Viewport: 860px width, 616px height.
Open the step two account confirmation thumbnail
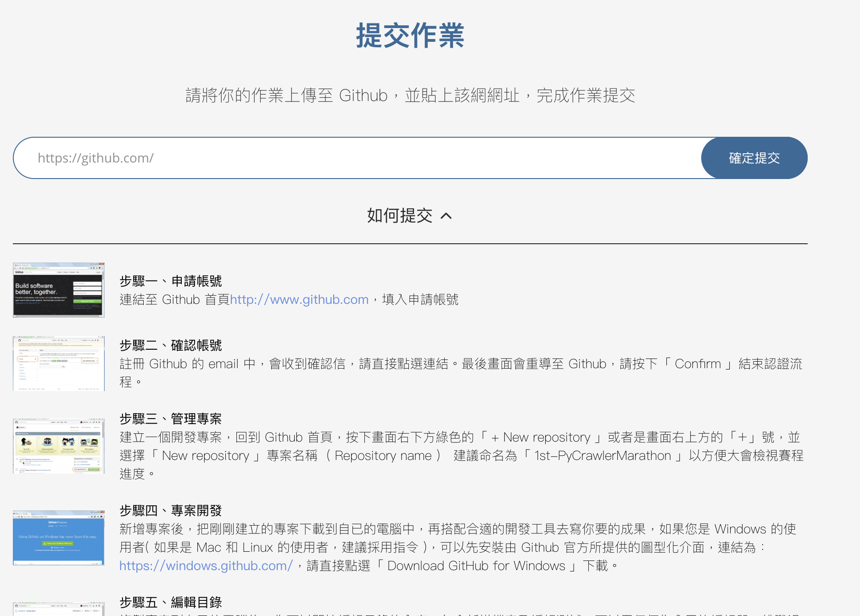point(59,364)
